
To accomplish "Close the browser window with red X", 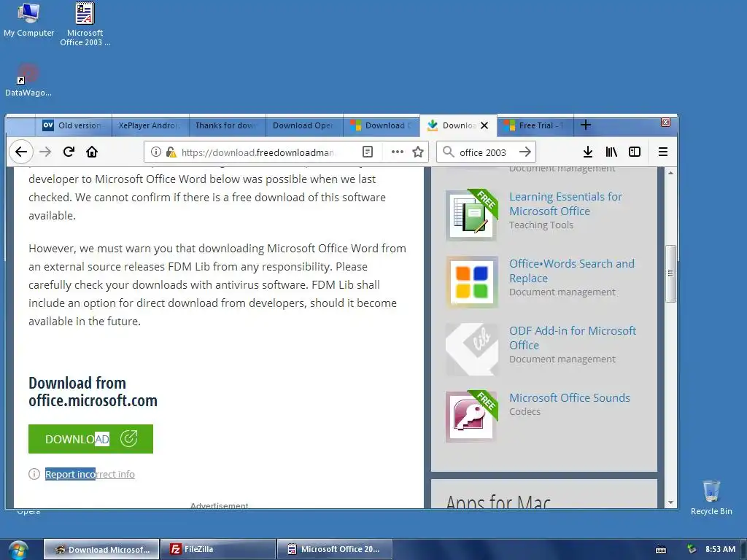I will [x=665, y=122].
